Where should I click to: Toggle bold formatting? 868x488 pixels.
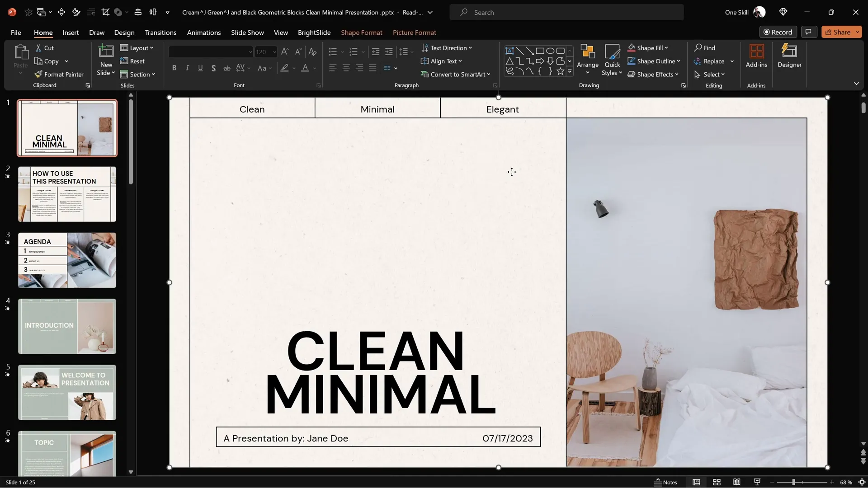tap(174, 68)
